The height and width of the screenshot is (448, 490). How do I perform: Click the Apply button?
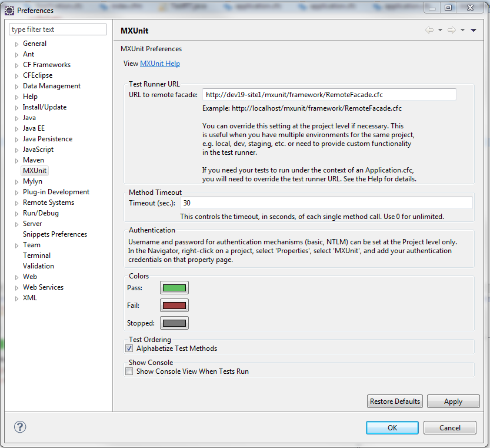(453, 401)
